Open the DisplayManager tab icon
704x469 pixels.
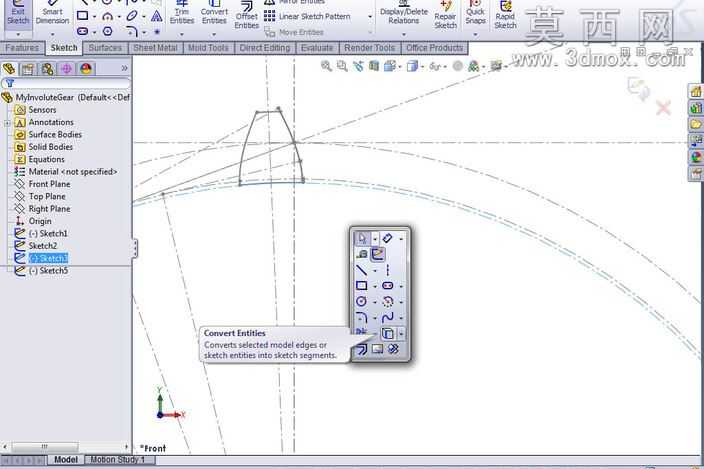tap(86, 69)
